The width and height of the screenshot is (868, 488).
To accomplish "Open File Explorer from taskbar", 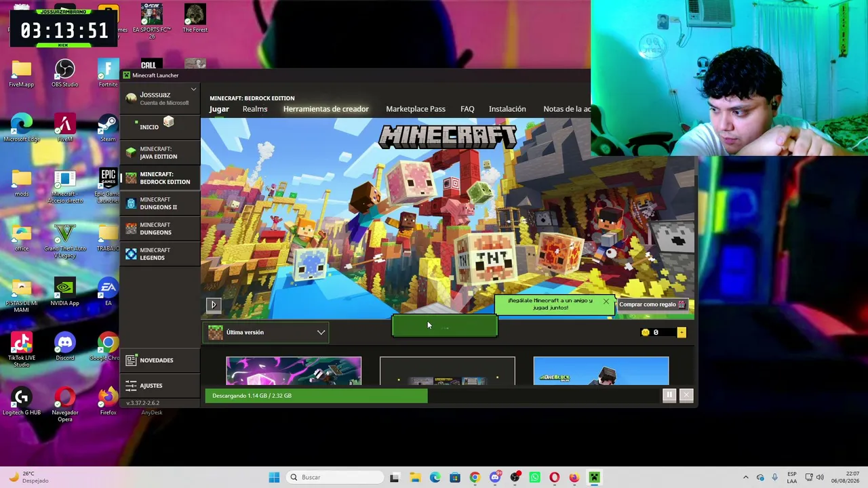I will tap(415, 477).
